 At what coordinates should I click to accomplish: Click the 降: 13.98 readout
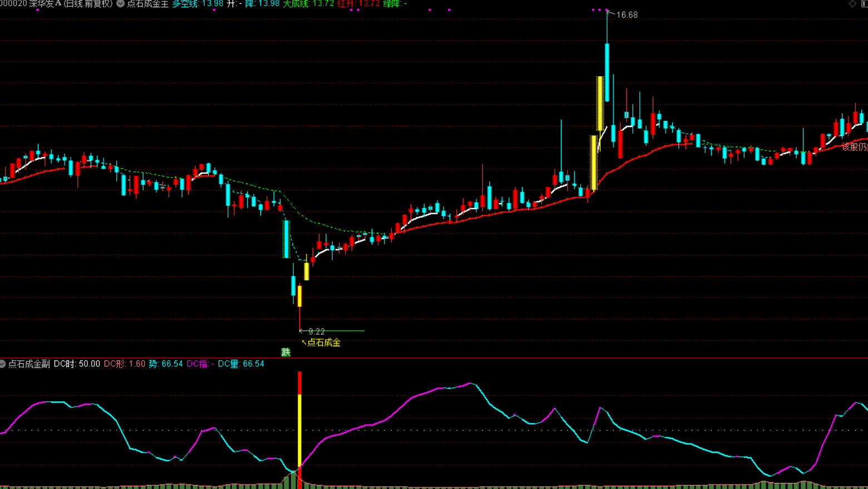click(262, 4)
